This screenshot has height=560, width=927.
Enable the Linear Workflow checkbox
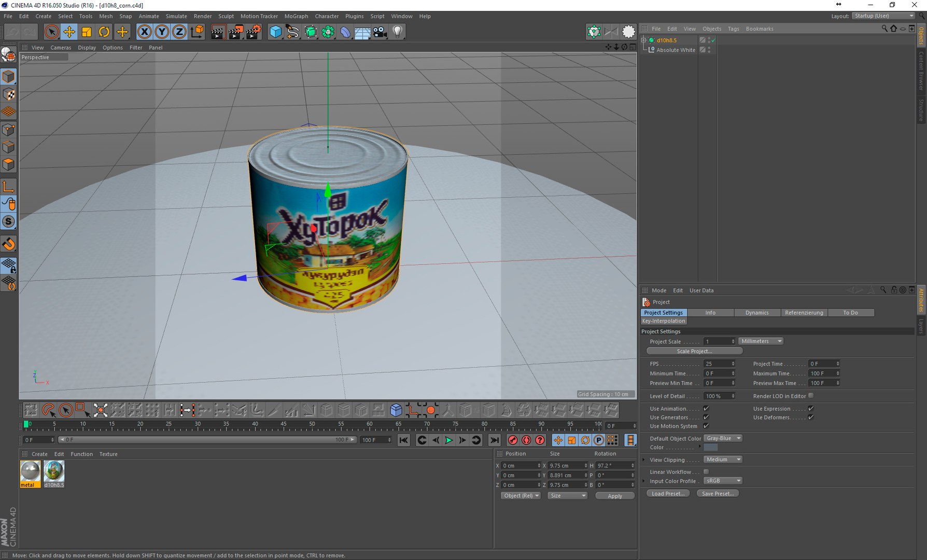pos(706,472)
